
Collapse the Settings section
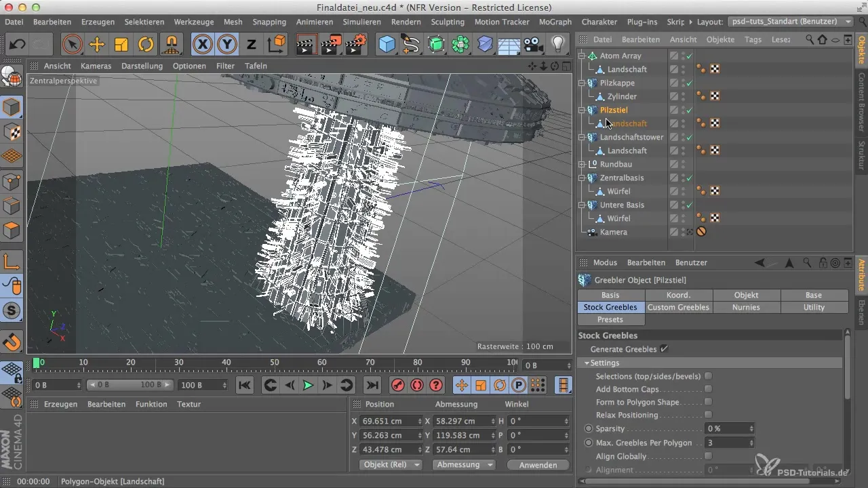click(587, 363)
